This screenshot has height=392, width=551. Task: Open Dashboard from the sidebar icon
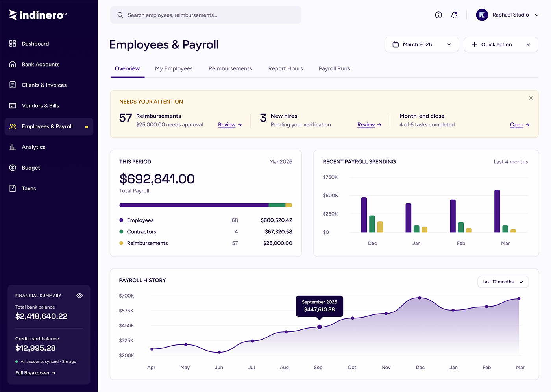(x=13, y=44)
